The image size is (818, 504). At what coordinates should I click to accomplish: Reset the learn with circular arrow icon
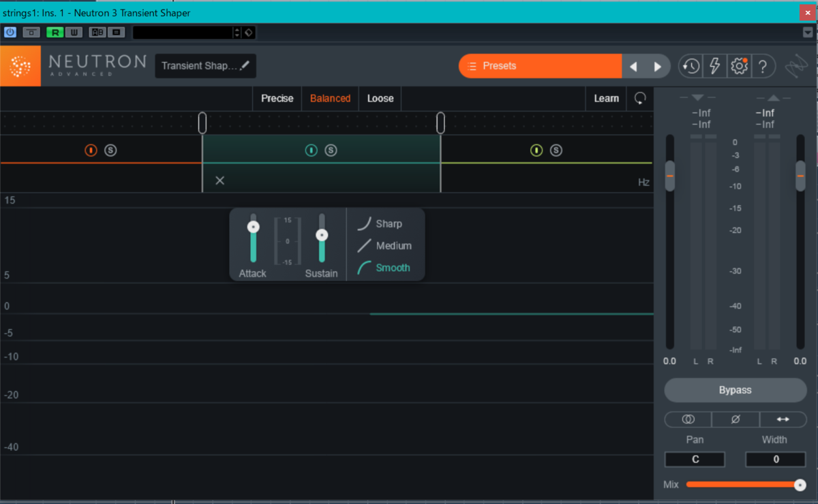click(639, 98)
